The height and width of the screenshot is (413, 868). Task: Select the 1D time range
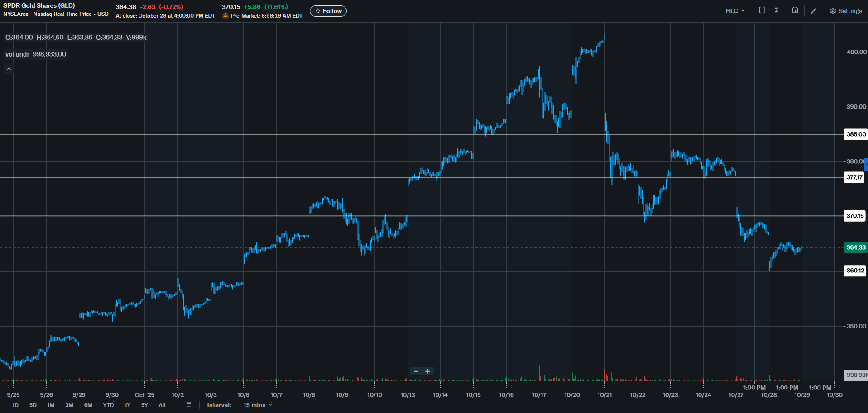pos(15,405)
